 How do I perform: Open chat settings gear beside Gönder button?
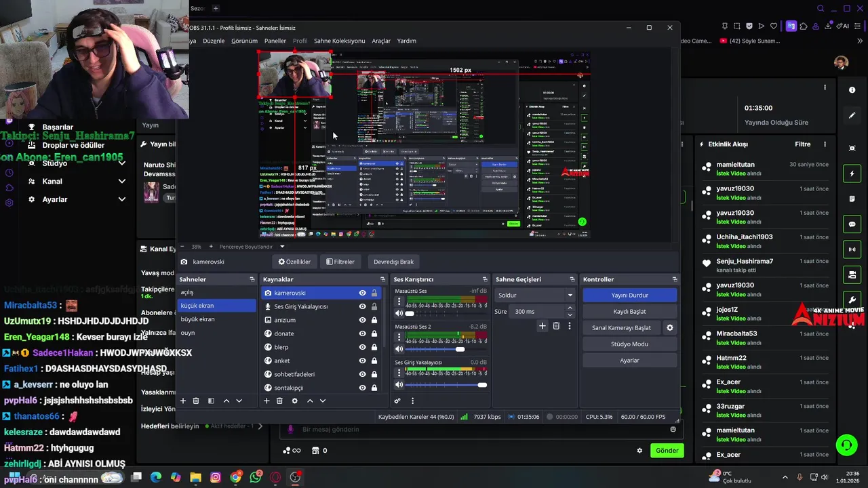(x=639, y=451)
